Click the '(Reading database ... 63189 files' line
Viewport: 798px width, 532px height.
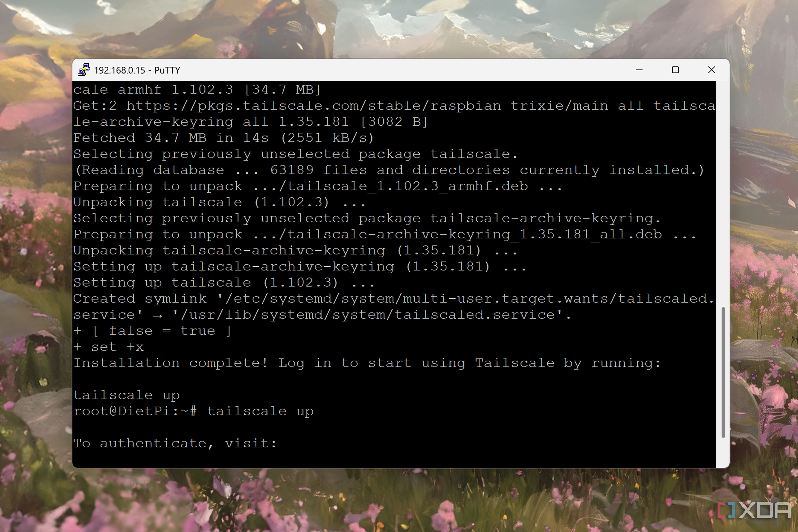tap(389, 170)
